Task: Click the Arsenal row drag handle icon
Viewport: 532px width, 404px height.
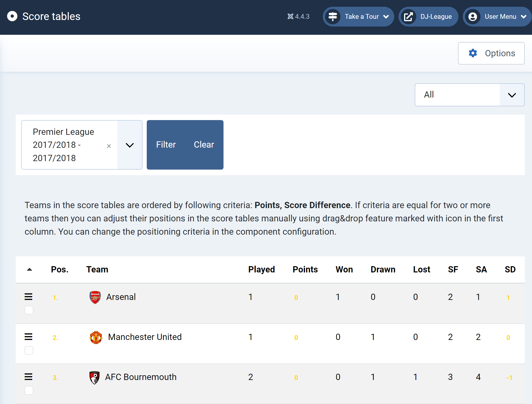Action: pyautogui.click(x=28, y=297)
